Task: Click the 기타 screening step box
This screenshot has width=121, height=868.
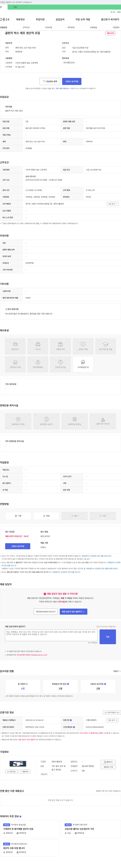Action: (x=103, y=516)
